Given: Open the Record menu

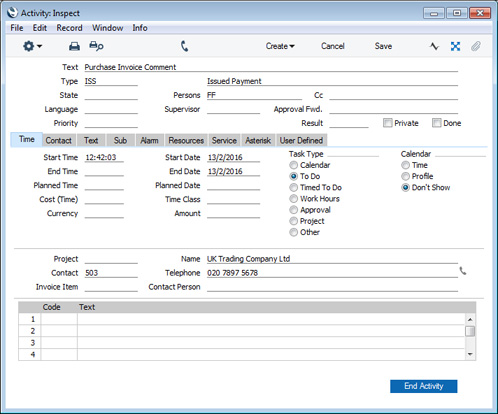Looking at the screenshot, I should tap(69, 28).
